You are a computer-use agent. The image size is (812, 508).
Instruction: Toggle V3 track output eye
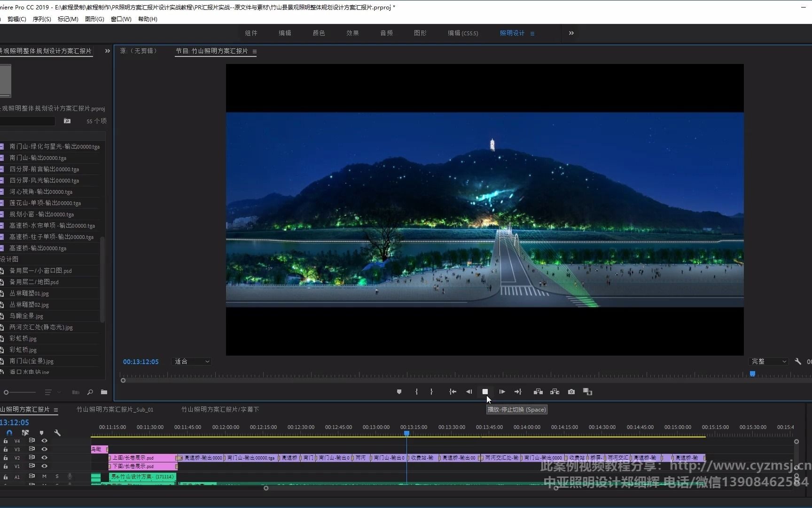coord(44,449)
